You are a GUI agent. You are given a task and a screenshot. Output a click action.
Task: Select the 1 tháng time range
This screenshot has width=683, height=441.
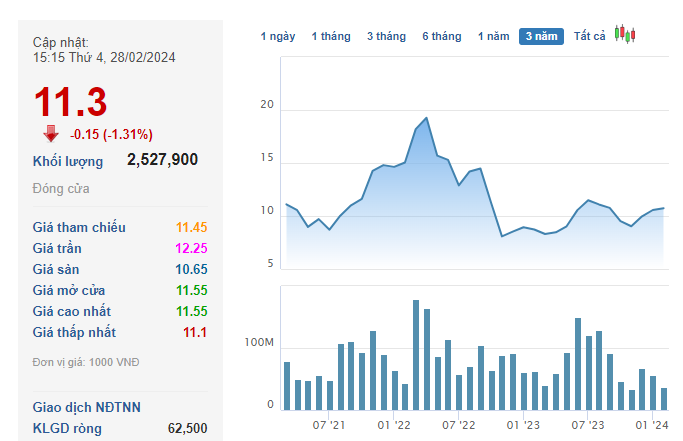click(331, 37)
